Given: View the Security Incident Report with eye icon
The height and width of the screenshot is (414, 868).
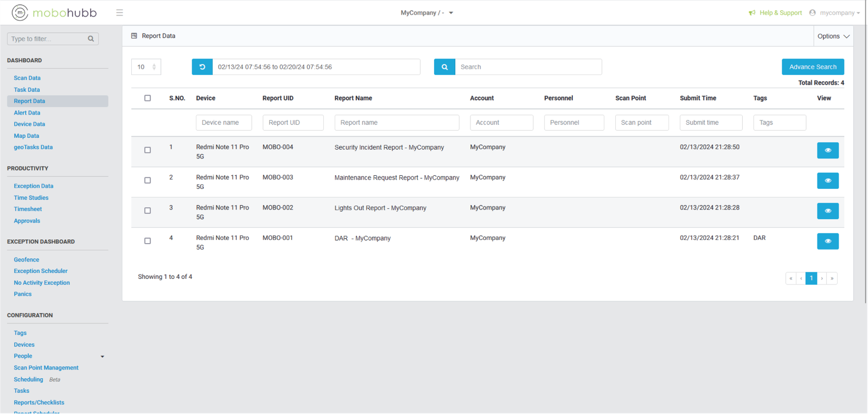Looking at the screenshot, I should coord(827,150).
